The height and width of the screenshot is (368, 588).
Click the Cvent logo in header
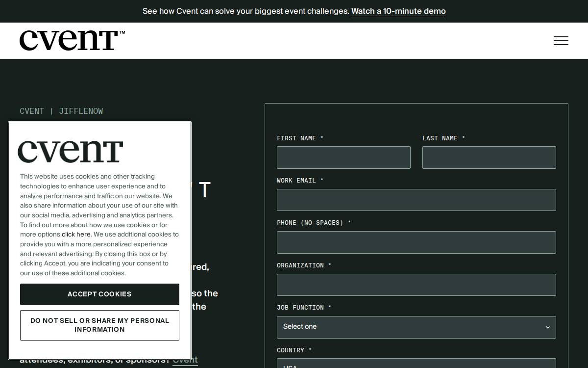[72, 41]
